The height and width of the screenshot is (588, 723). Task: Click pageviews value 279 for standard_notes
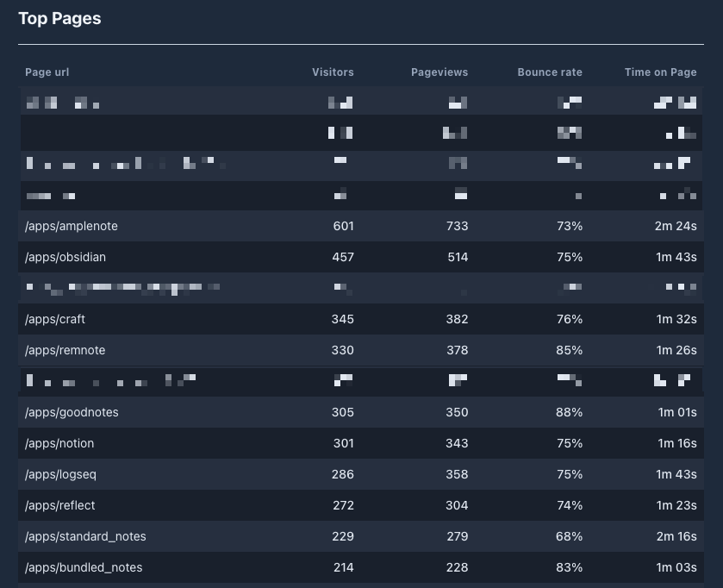point(458,536)
